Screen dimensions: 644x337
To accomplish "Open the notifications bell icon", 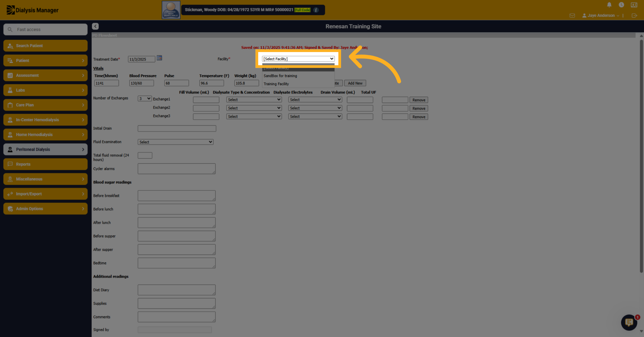I will [x=609, y=5].
